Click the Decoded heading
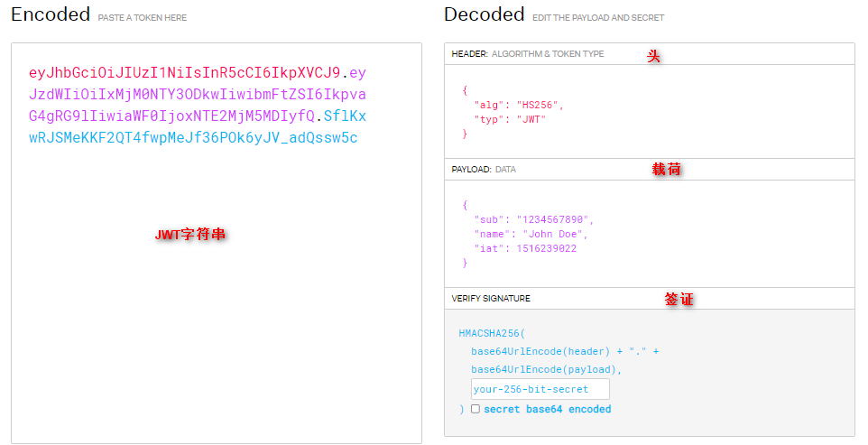Screen dimensions: 868x445 coord(484,14)
